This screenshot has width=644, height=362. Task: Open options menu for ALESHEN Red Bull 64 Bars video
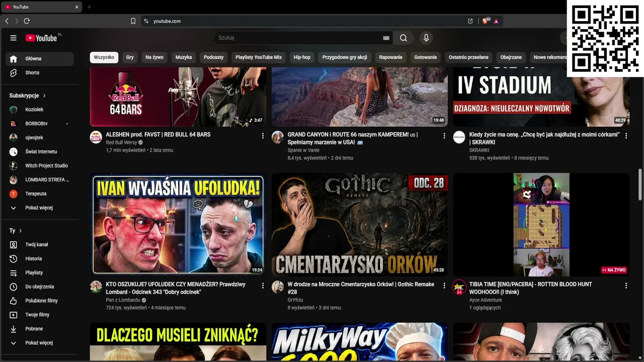click(263, 136)
